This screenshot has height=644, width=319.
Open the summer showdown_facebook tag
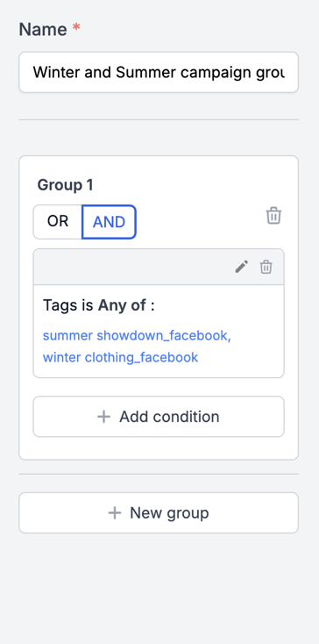(137, 335)
